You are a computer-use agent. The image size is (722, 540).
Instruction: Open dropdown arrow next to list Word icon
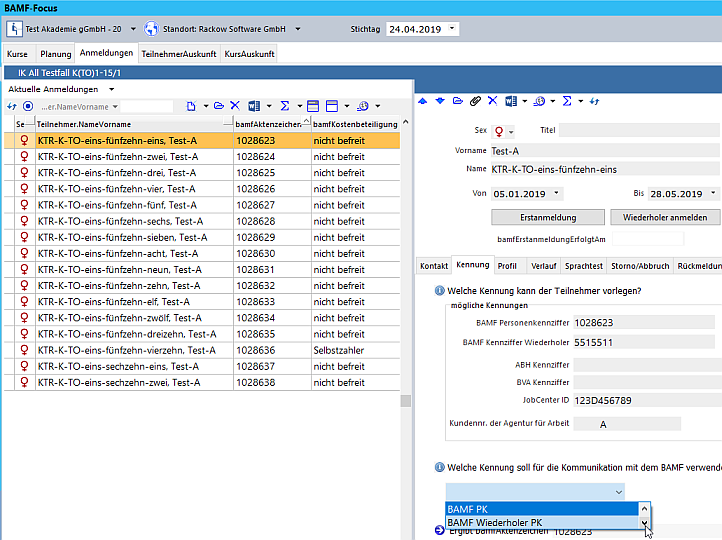tap(269, 106)
